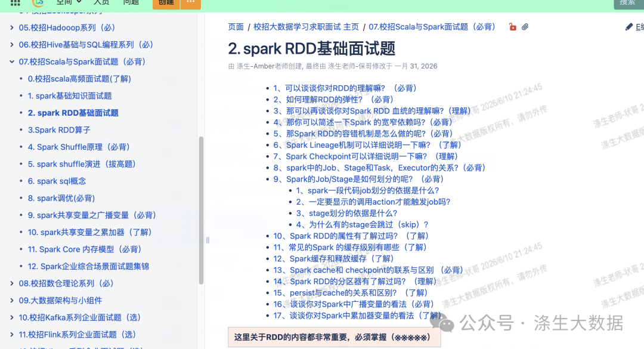The width and height of the screenshot is (644, 349).
Task: Expand the 05.校招Hadooop系列 tree node
Action: tap(11, 28)
